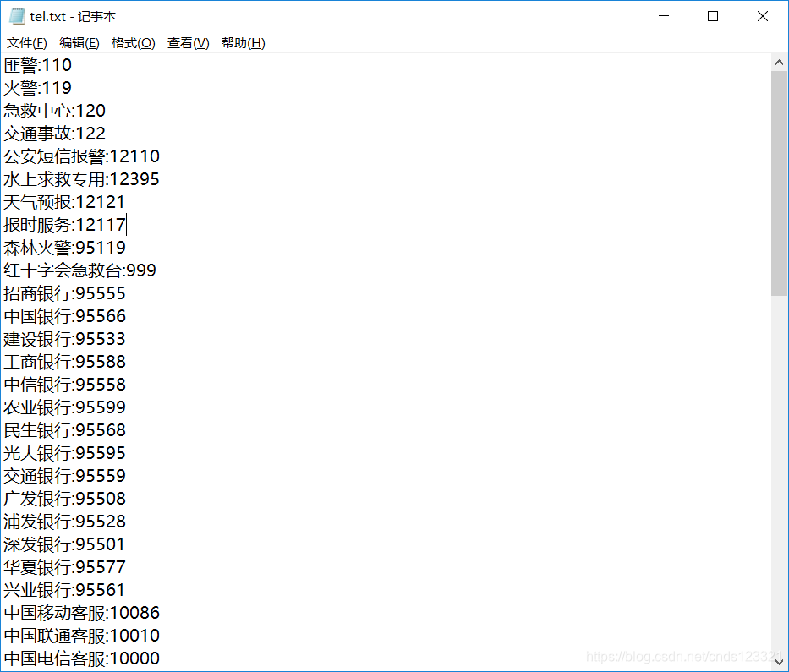Open the 格式(O) menu
Image resolution: width=789 pixels, height=672 pixels.
pos(133,43)
